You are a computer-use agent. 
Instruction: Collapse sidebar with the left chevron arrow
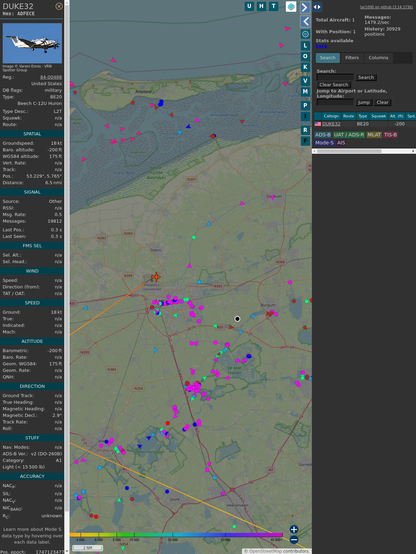click(x=305, y=21)
